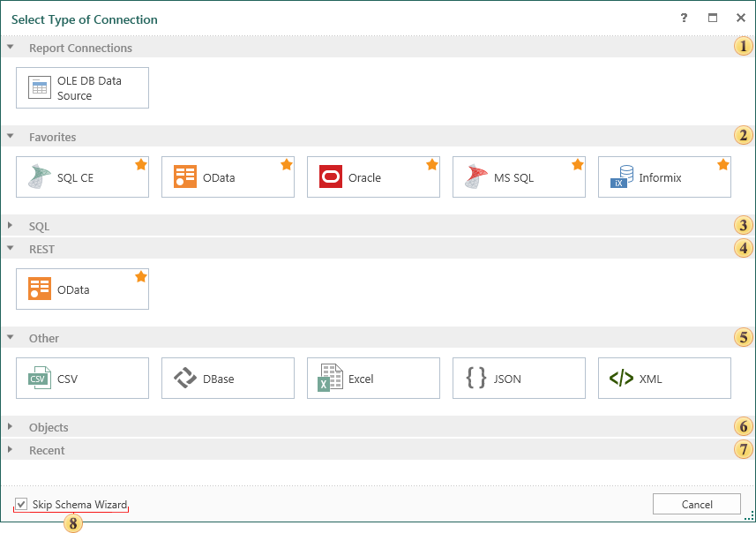
Task: Select the MS SQL connection type
Action: coord(519,177)
